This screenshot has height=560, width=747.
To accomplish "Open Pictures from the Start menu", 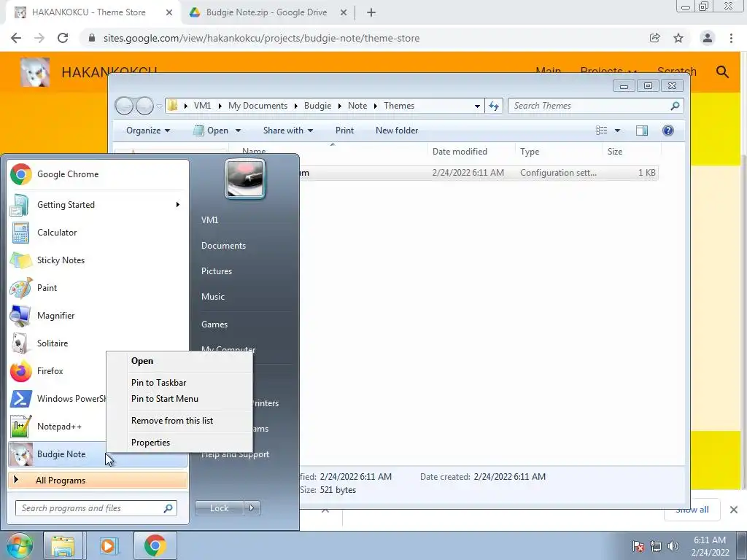I will 216,271.
